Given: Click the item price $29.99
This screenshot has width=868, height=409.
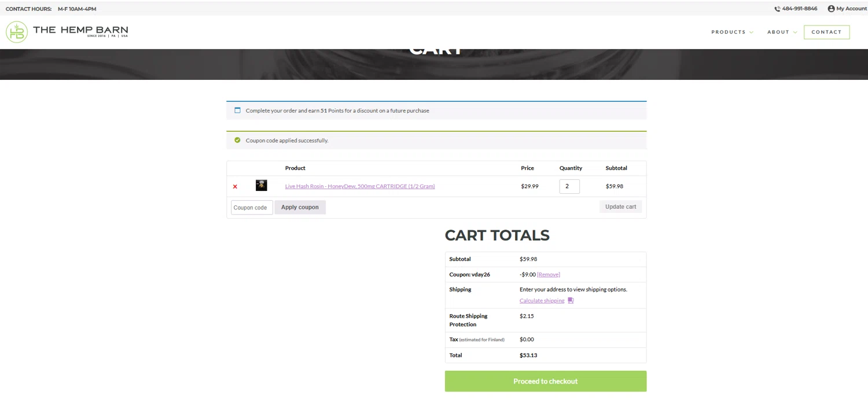Looking at the screenshot, I should pos(529,186).
